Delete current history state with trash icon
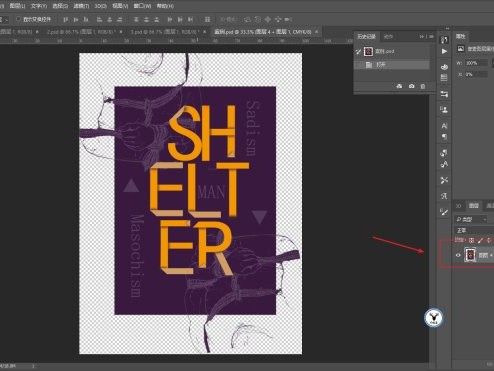494x371 pixels. (423, 86)
